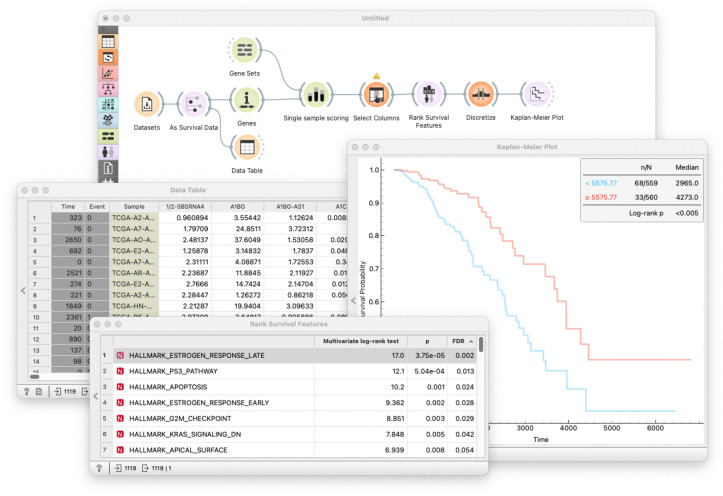This screenshot has width=723, height=496.
Task: Select the Gene Sets widget icon
Action: (x=244, y=50)
